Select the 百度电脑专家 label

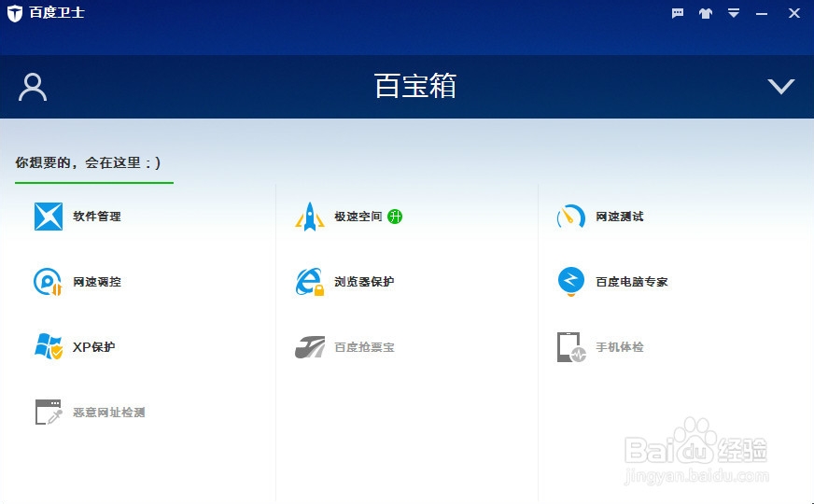coord(632,282)
